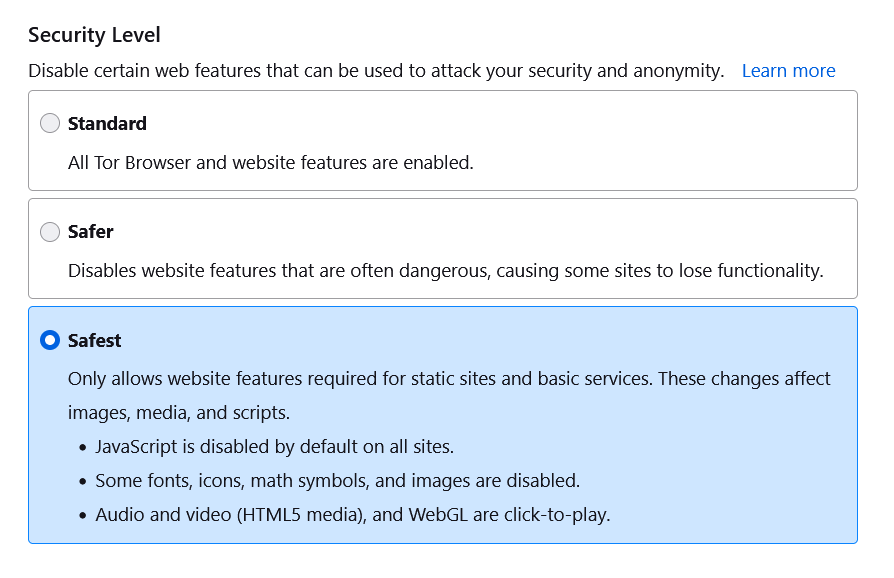Click "Disable certain web features" description

[375, 71]
